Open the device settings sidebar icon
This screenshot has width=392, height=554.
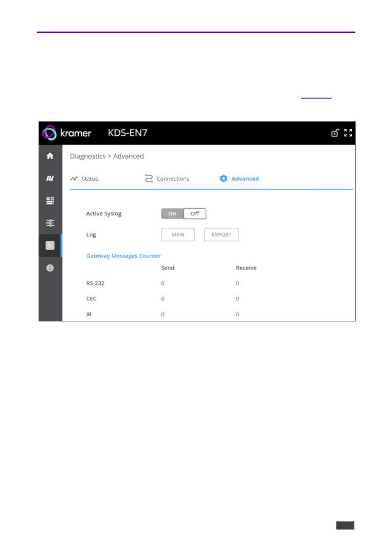coord(50,200)
